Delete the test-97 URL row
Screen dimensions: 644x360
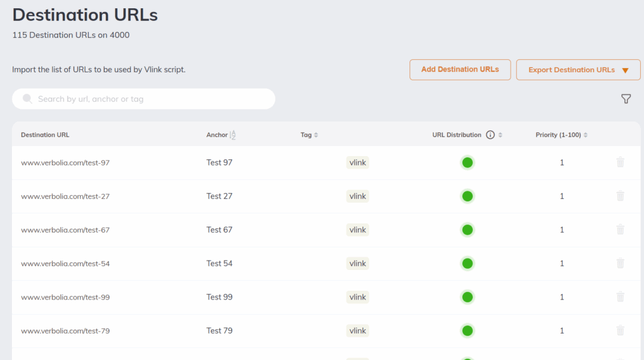point(620,162)
